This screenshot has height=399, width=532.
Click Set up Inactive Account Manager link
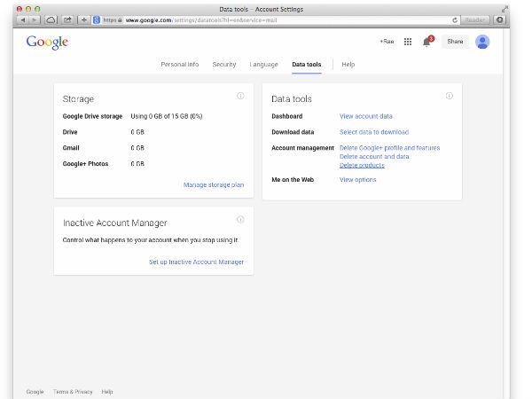point(197,262)
